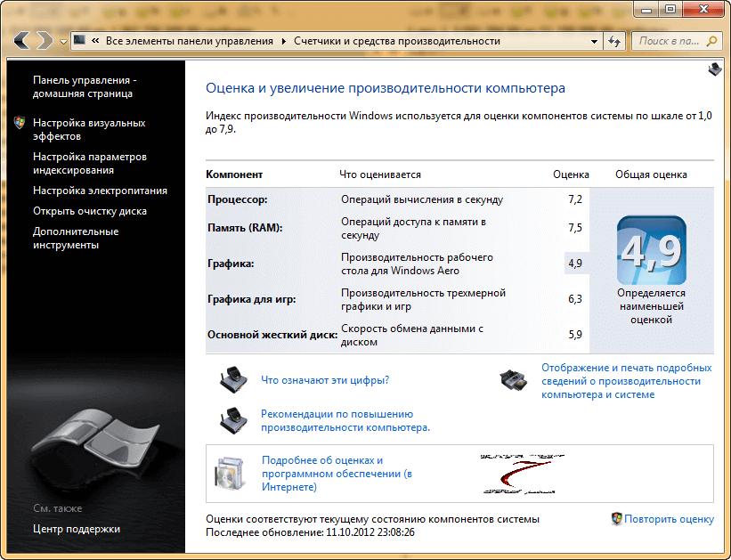Open 'Настройка параметров индексирования'
The width and height of the screenshot is (731, 560).
click(90, 164)
